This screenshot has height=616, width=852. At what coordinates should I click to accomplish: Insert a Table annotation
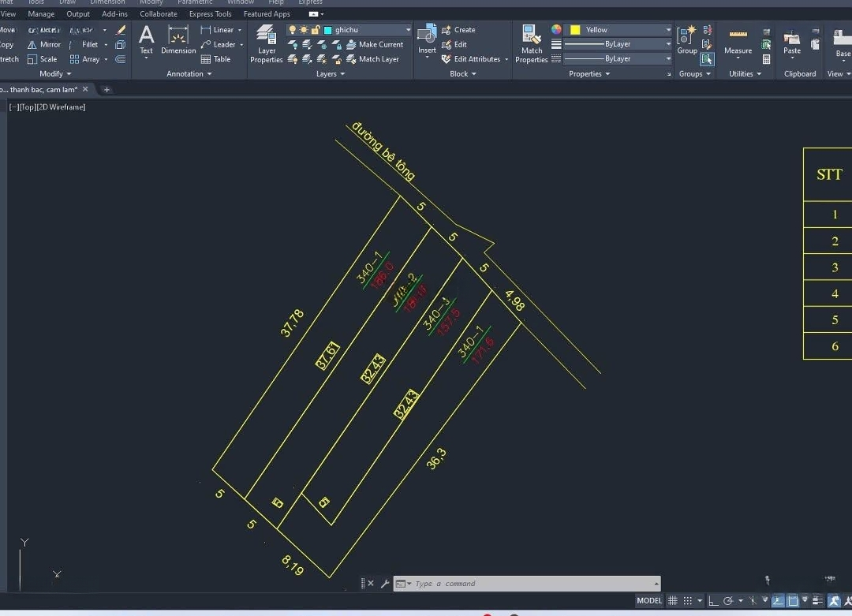(x=215, y=59)
